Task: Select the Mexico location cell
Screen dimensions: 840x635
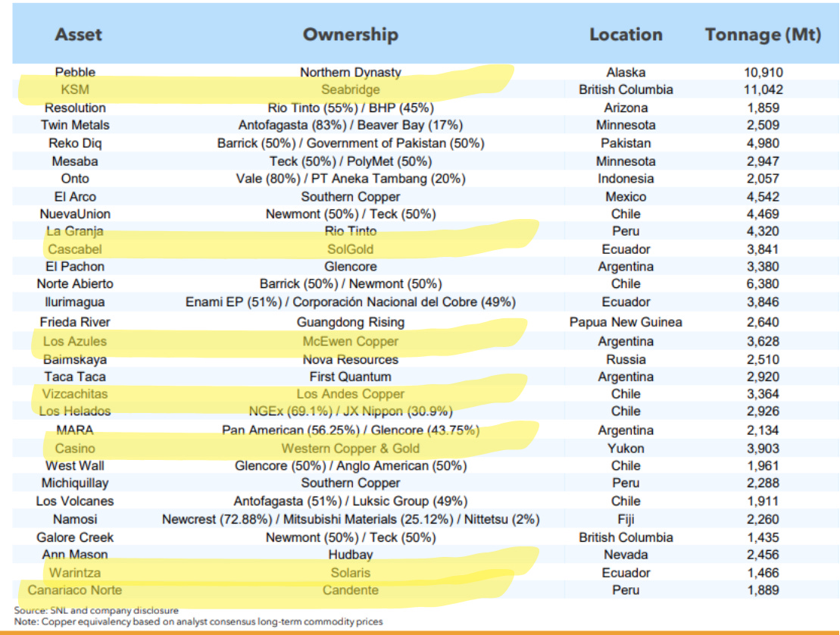Action: tap(626, 197)
